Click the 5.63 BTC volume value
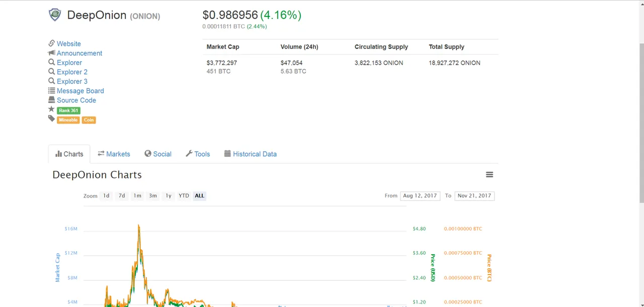The image size is (644, 307). click(x=293, y=71)
